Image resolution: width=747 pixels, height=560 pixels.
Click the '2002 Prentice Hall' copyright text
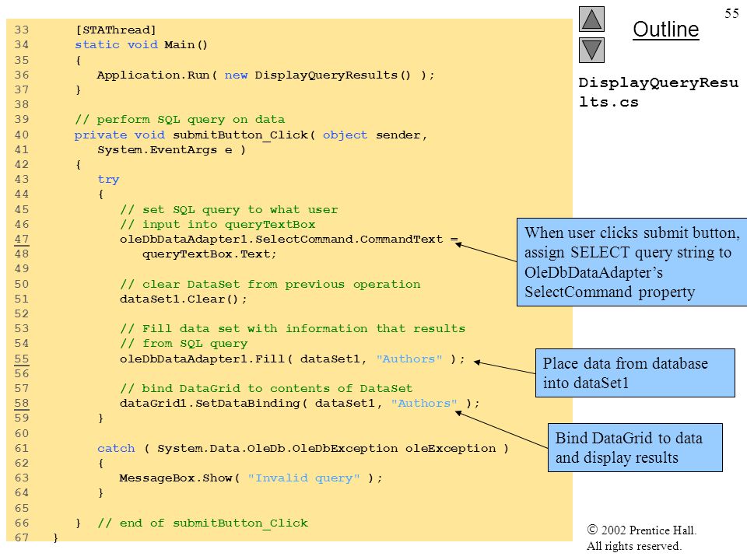[x=642, y=530]
